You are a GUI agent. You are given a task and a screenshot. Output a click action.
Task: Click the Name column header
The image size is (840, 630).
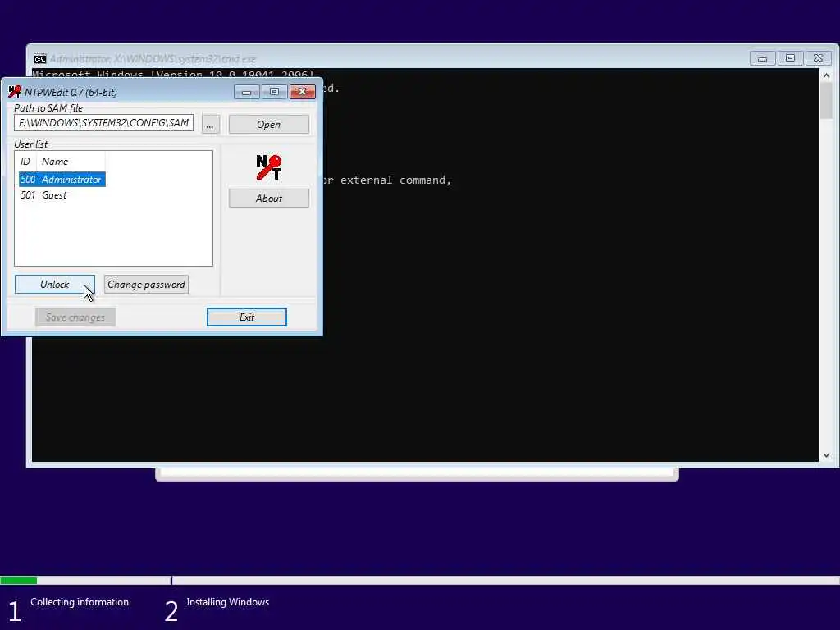(x=70, y=162)
